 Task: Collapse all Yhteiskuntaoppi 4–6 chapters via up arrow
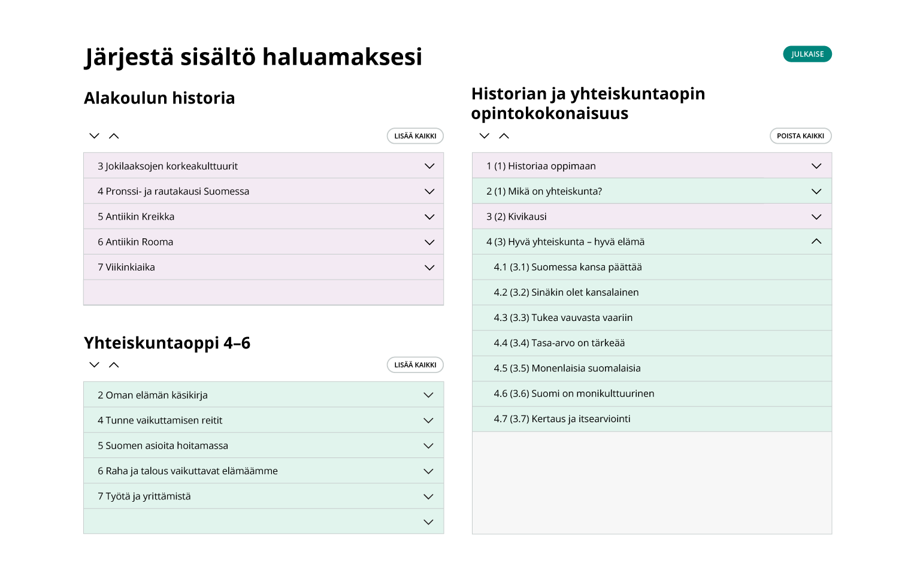[x=114, y=365]
